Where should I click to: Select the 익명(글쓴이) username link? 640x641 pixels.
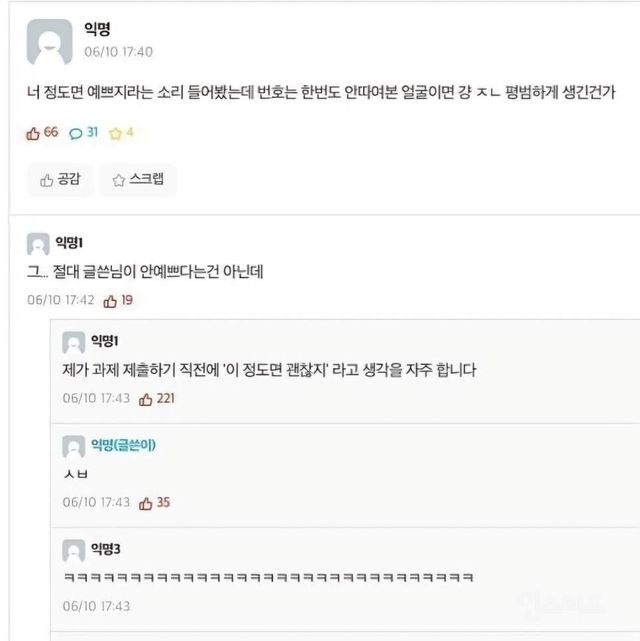point(123,445)
